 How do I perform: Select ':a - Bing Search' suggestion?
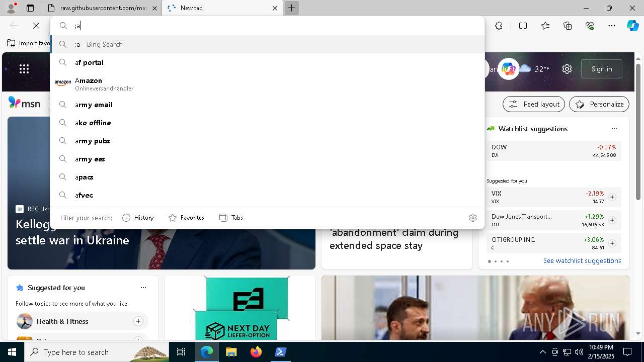267,44
